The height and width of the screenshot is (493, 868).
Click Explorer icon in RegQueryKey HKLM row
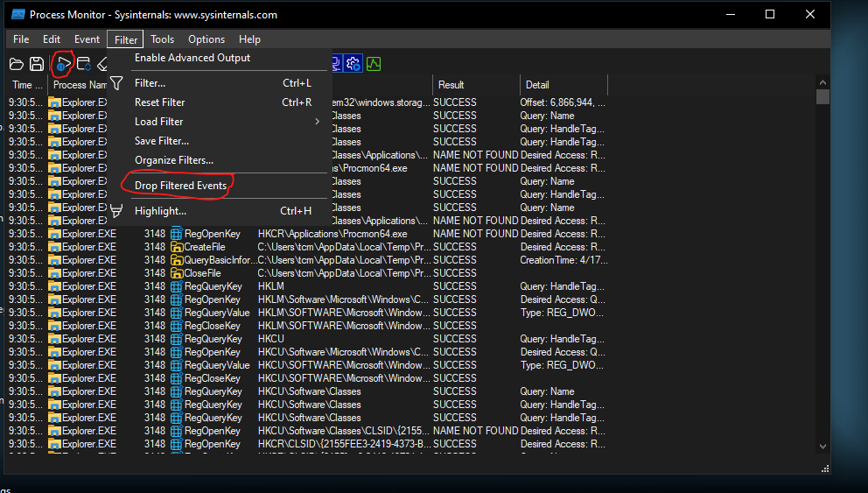(54, 286)
